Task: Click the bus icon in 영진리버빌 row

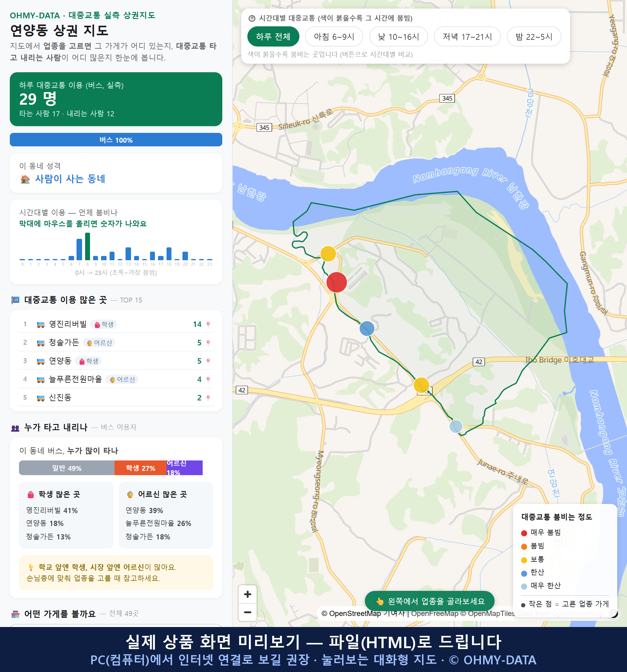Action: tap(40, 325)
